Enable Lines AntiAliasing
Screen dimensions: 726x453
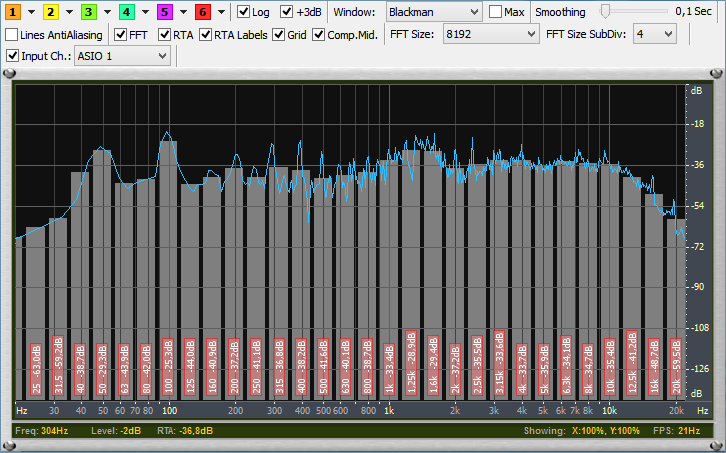click(12, 34)
